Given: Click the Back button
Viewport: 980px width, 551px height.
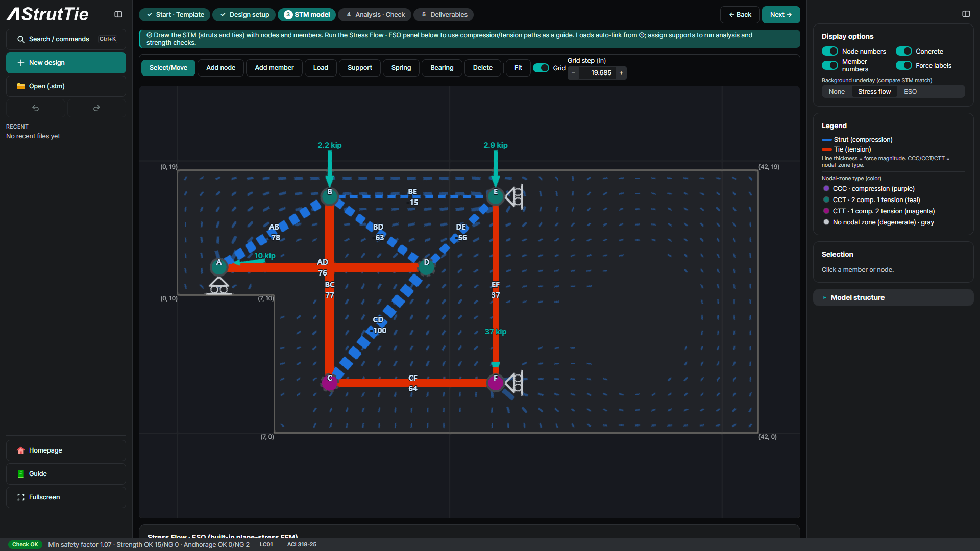Looking at the screenshot, I should [x=740, y=15].
